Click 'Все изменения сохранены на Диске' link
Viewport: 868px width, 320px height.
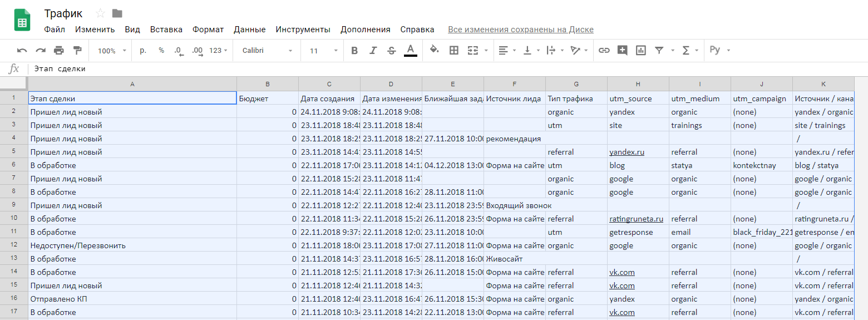coord(521,29)
